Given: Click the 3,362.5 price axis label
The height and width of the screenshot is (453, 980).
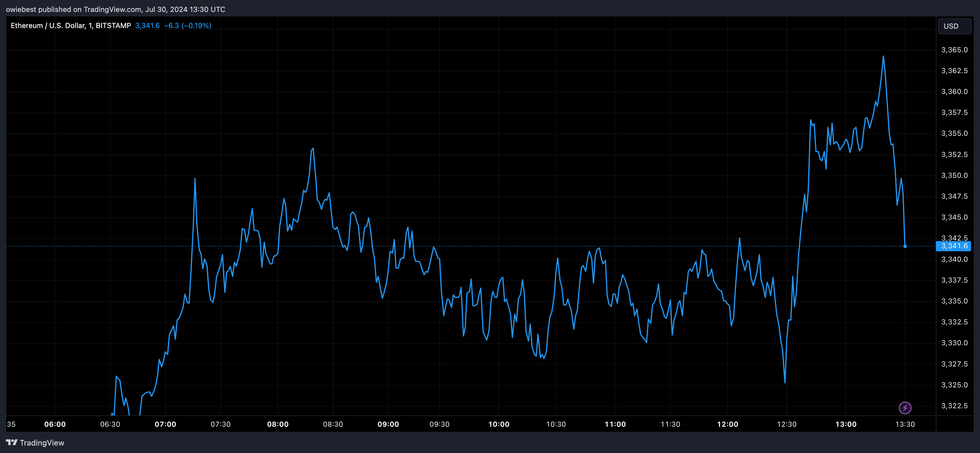Looking at the screenshot, I should [954, 71].
